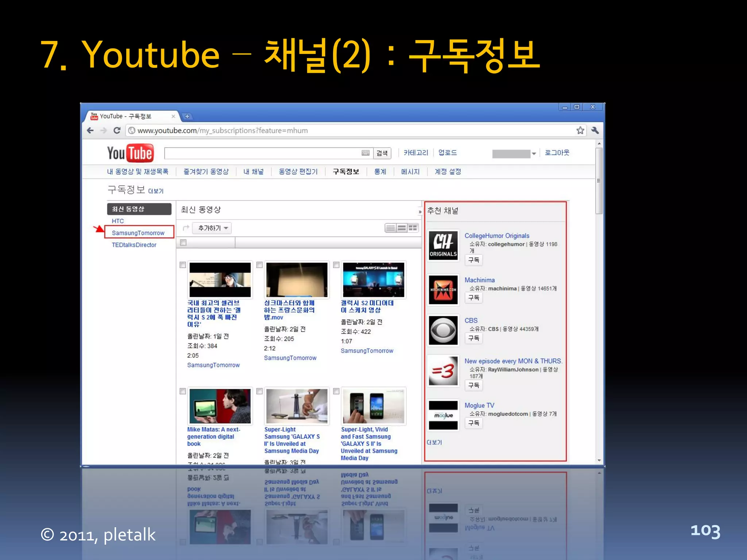Open the 갤럭시 S2 미디어데이 스케치 영상 thumbnail
The width and height of the screenshot is (747, 560).
[x=373, y=280]
